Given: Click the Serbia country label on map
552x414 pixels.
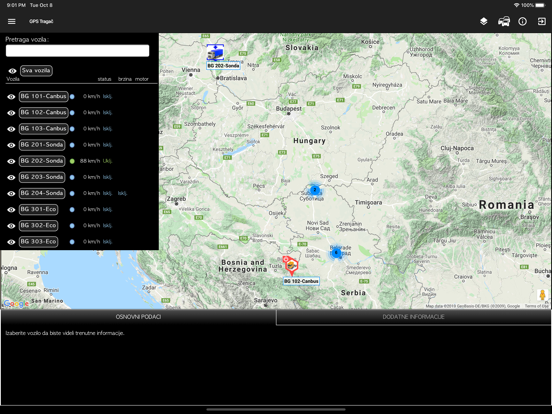Looking at the screenshot, I should click(x=353, y=293).
